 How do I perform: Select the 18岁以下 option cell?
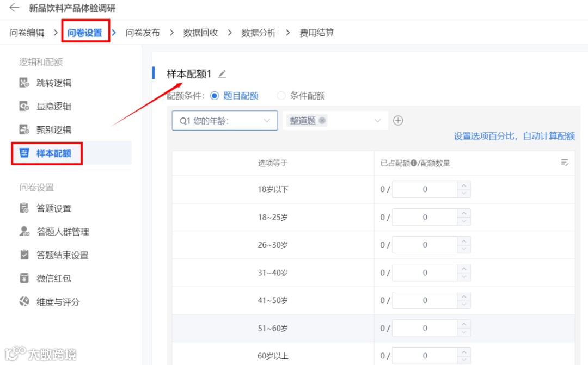pos(273,190)
